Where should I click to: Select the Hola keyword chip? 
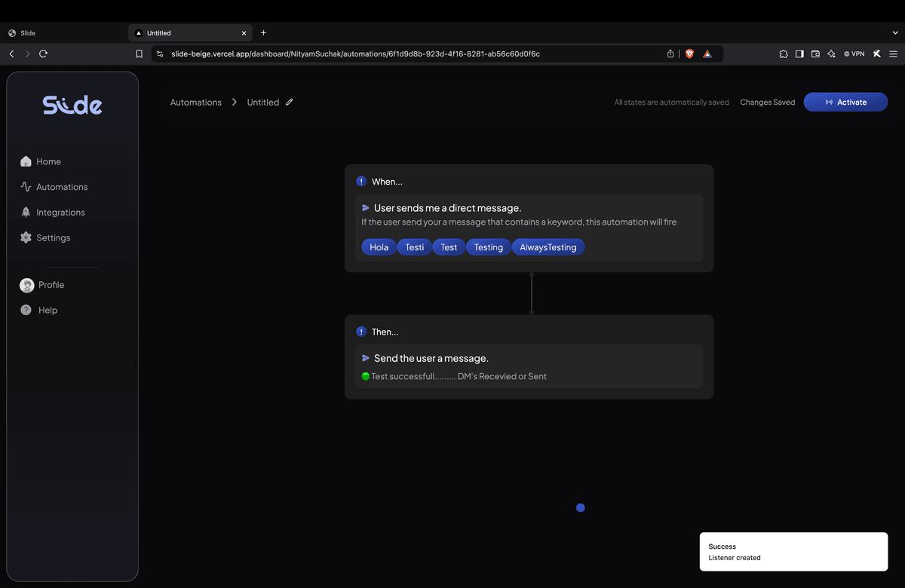coord(378,247)
